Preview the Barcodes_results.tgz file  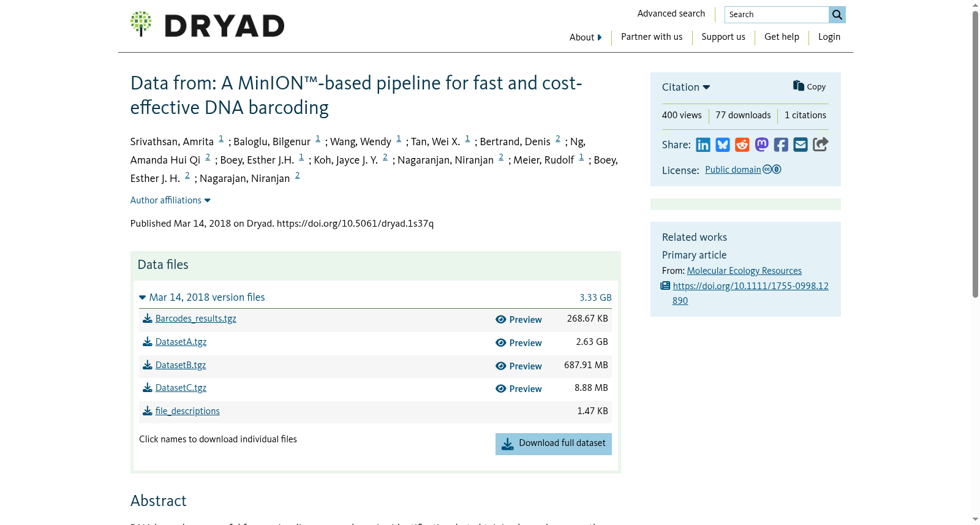(x=519, y=320)
